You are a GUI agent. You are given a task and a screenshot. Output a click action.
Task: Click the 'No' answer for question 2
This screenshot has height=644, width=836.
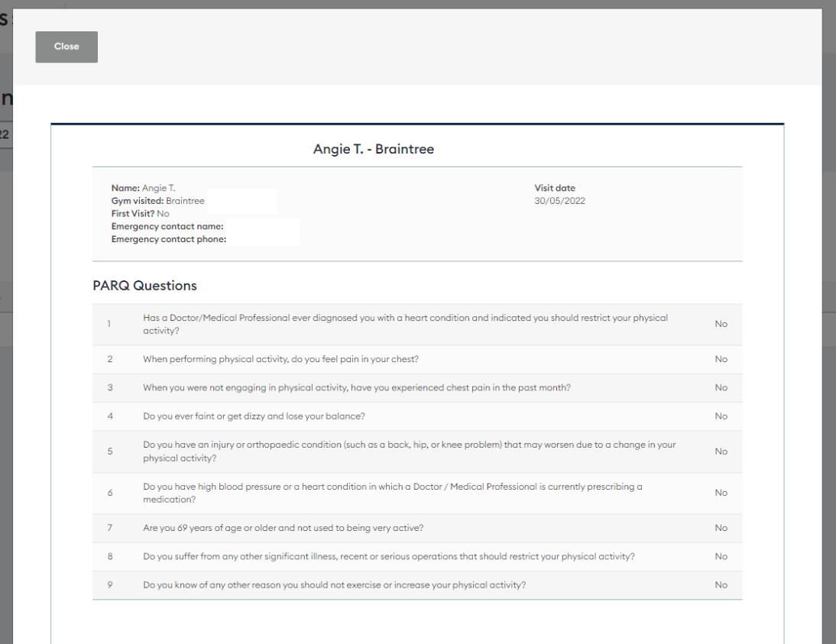(721, 359)
